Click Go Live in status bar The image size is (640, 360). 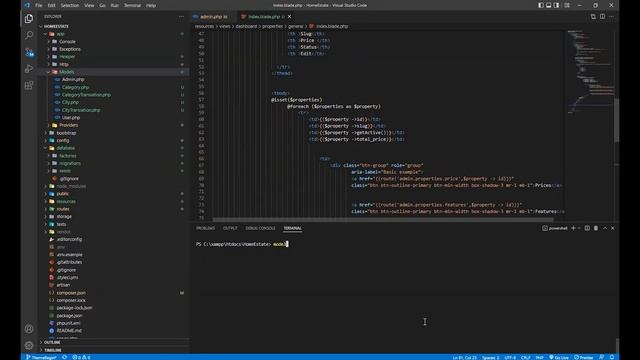coord(559,357)
